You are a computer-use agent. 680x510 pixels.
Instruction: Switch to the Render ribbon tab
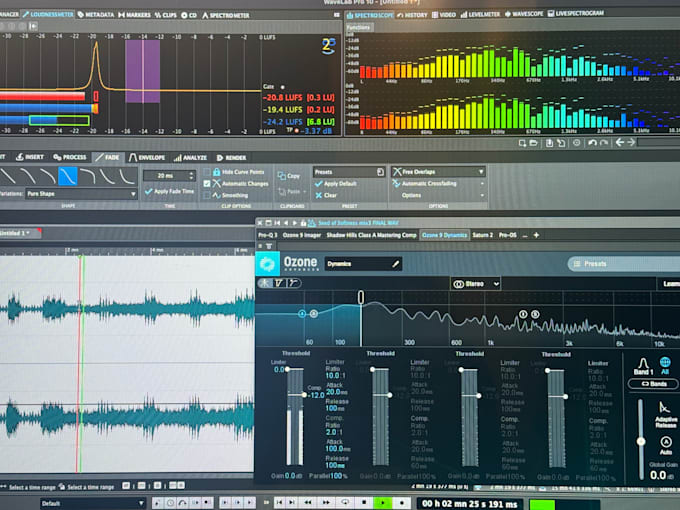pos(231,158)
